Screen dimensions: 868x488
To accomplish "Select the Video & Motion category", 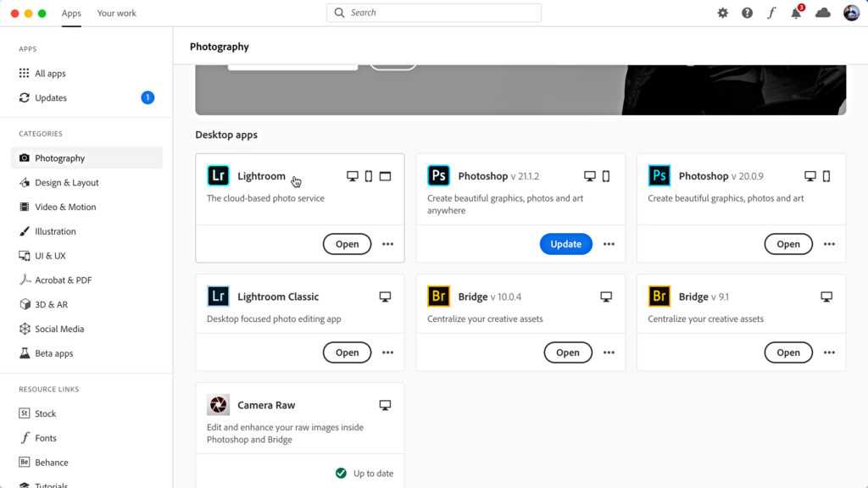I will [86, 207].
